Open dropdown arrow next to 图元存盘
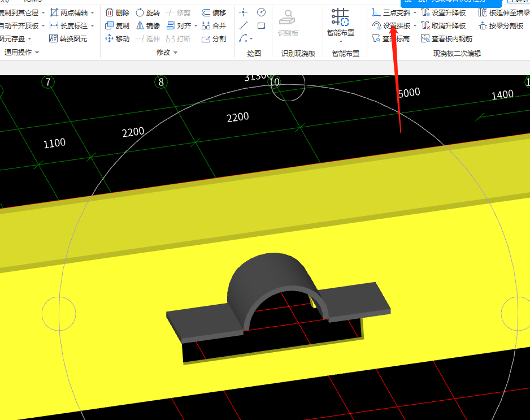530x420 pixels. click(30, 39)
